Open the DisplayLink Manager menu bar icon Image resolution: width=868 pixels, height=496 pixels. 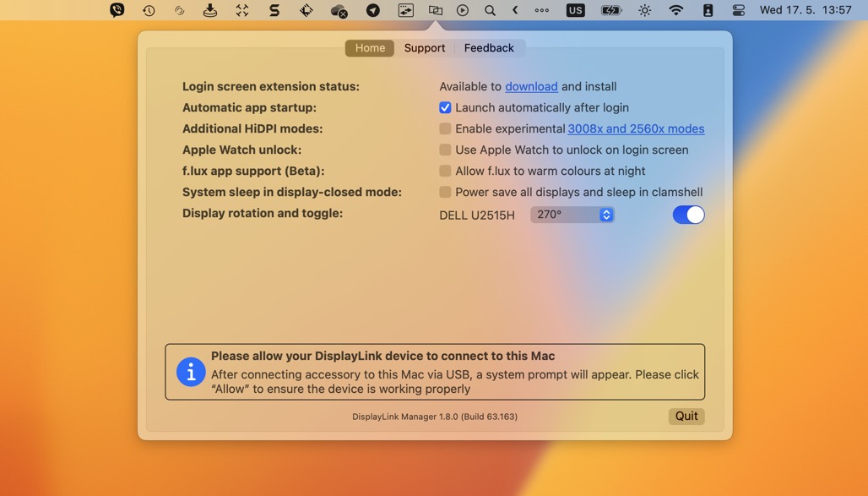(435, 10)
